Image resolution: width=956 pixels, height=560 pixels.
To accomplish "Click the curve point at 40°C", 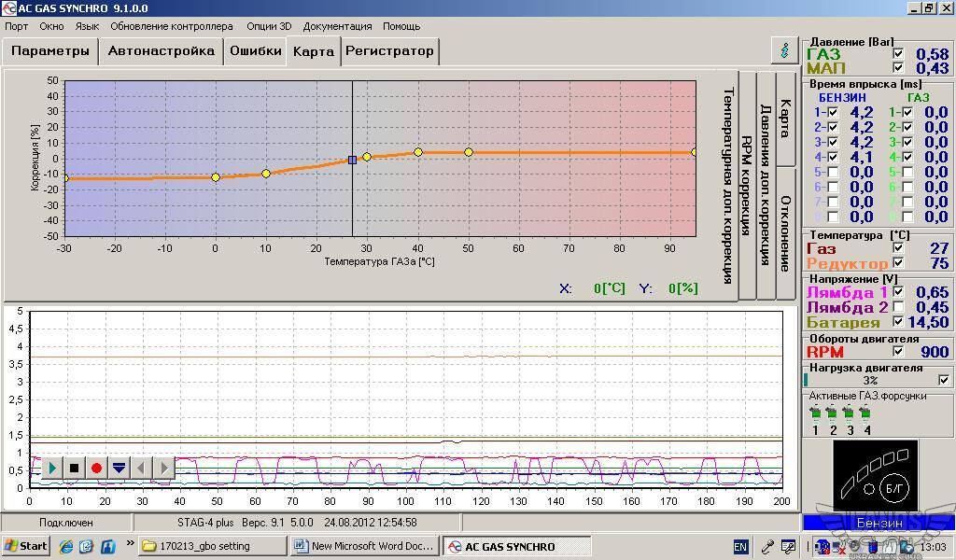I will pos(418,152).
